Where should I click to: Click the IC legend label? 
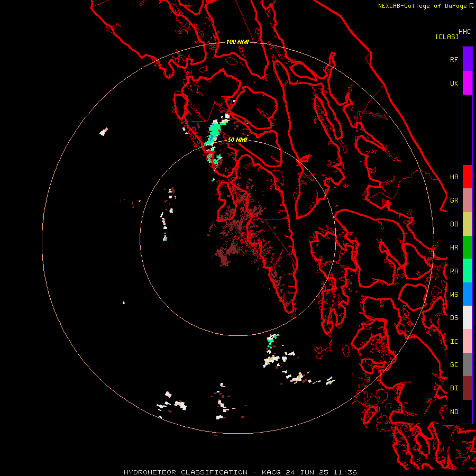(454, 342)
